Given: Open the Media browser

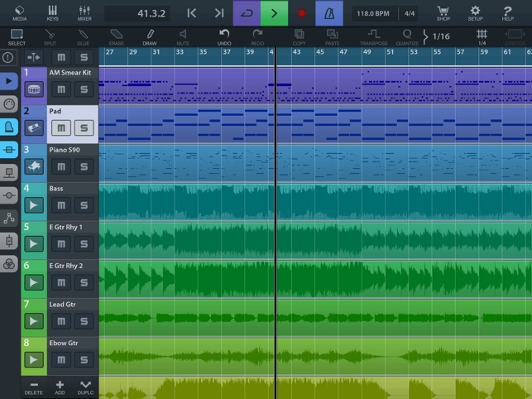Looking at the screenshot, I should (20, 12).
